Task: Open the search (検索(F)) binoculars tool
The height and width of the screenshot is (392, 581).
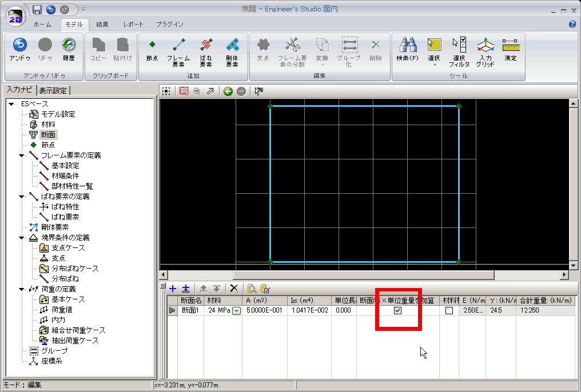Action: pos(408,45)
